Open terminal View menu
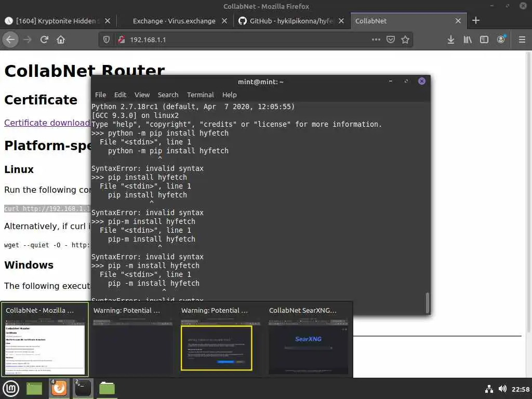Viewport: 532px width, 399px height. (x=142, y=95)
